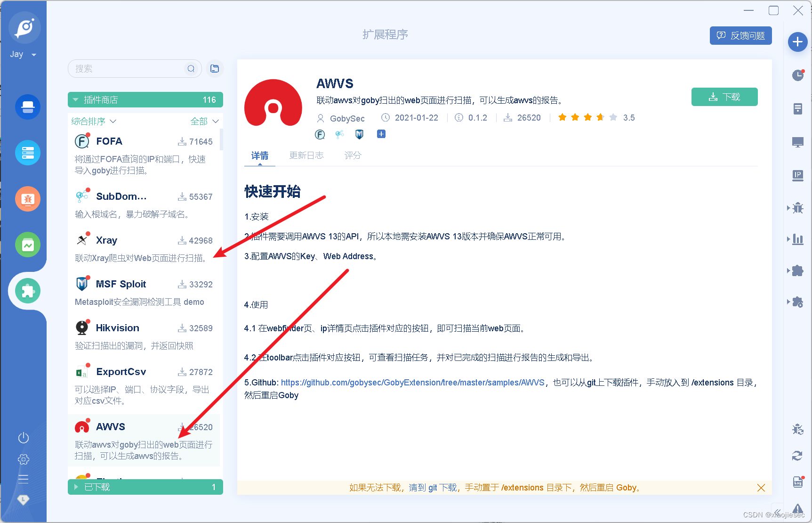Screen dimensions: 812x523
Task: Open the document icon on right panel
Action: [x=798, y=109]
